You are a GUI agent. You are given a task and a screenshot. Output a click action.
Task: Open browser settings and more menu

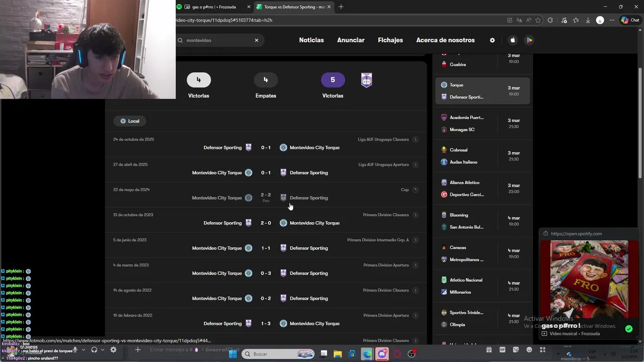click(612, 20)
